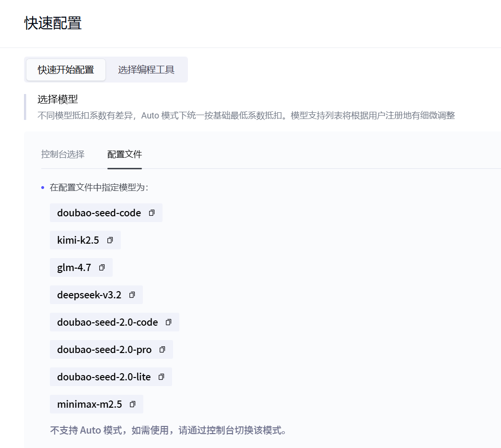Copy the doubao-seed-2.0-code model name

coord(168,322)
